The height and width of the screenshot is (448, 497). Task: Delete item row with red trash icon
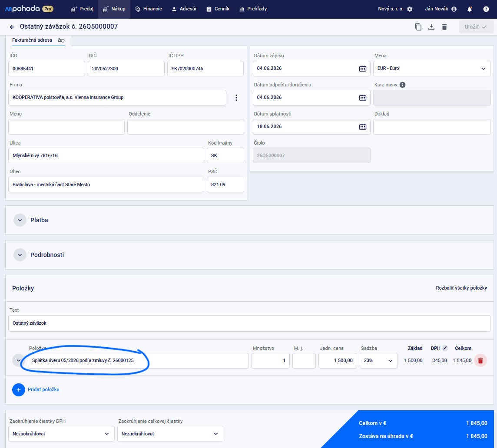click(x=480, y=361)
